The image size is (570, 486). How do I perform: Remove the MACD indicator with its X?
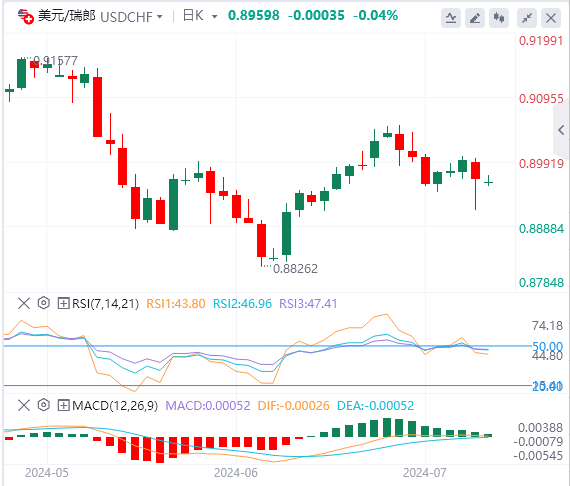point(24,405)
